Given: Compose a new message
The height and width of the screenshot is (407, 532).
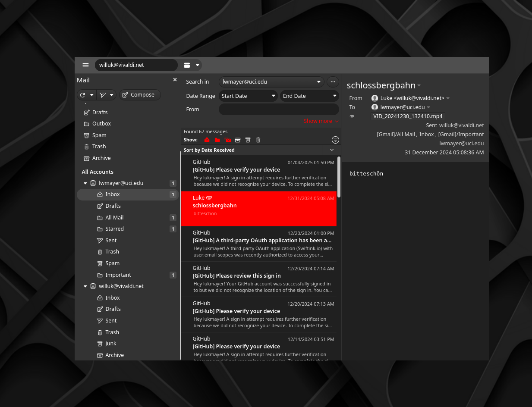Looking at the screenshot, I should 140,95.
